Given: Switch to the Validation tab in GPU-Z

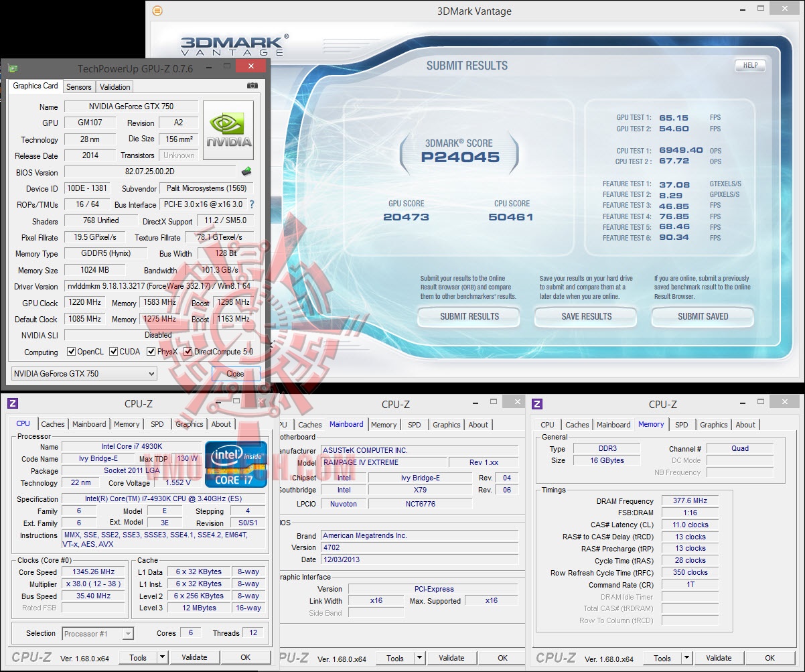Looking at the screenshot, I should [x=115, y=87].
